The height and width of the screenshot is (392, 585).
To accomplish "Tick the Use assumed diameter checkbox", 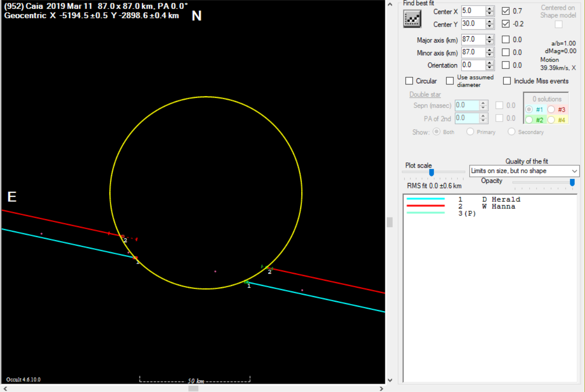I will tap(450, 81).
